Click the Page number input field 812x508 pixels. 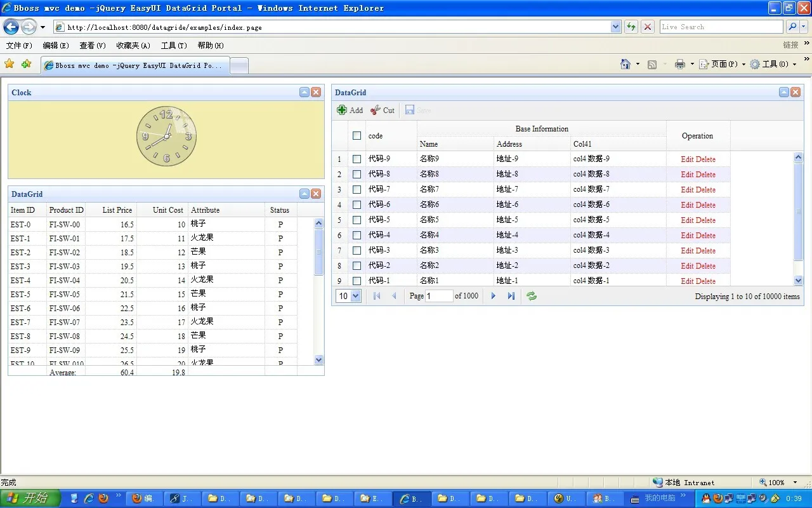[439, 296]
